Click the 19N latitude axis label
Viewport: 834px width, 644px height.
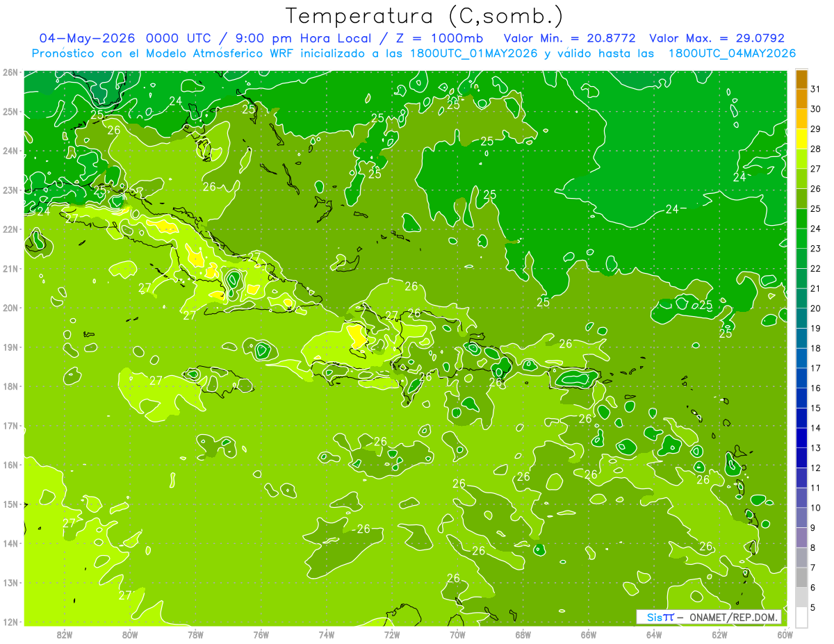pos(10,347)
